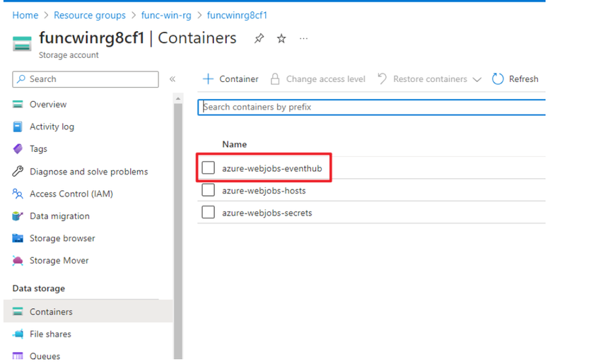This screenshot has height=364, width=613.
Task: Select the azure-webjobs-eventhub checkbox
Action: [208, 168]
